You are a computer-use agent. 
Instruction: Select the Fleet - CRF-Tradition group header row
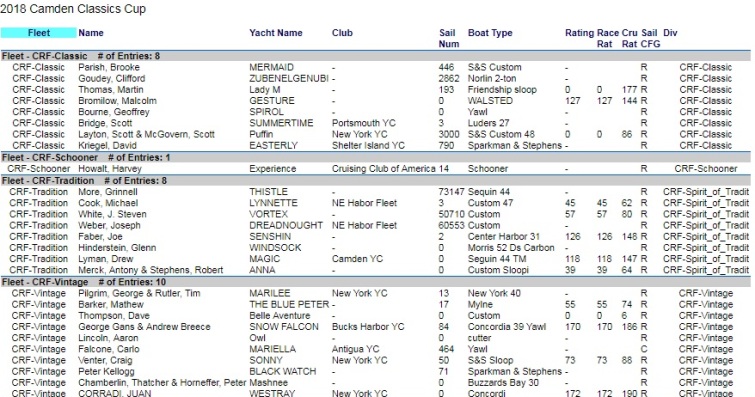tap(376, 181)
